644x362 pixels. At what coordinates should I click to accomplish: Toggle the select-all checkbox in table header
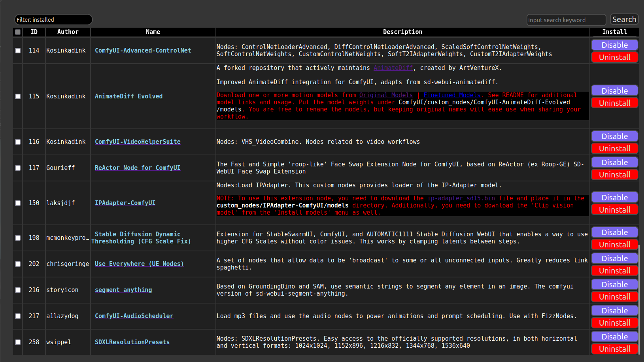tap(18, 32)
